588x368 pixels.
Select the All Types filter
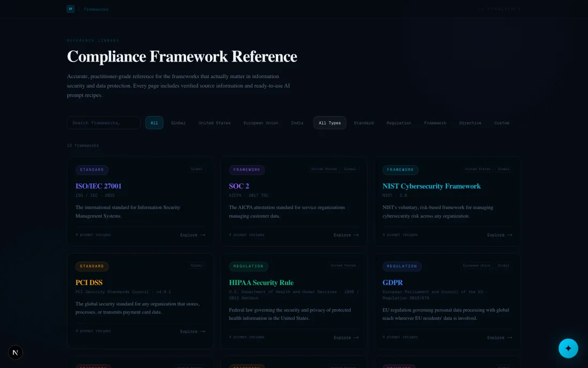(x=330, y=122)
